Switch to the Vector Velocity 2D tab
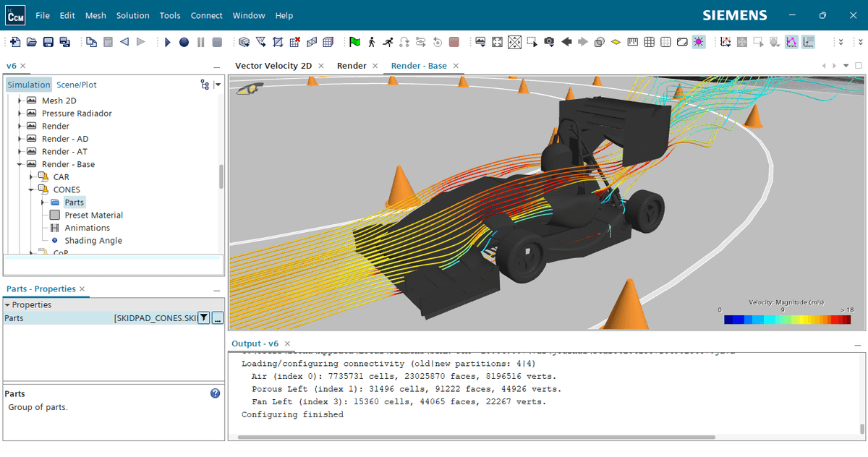This screenshot has width=868, height=457. (273, 66)
